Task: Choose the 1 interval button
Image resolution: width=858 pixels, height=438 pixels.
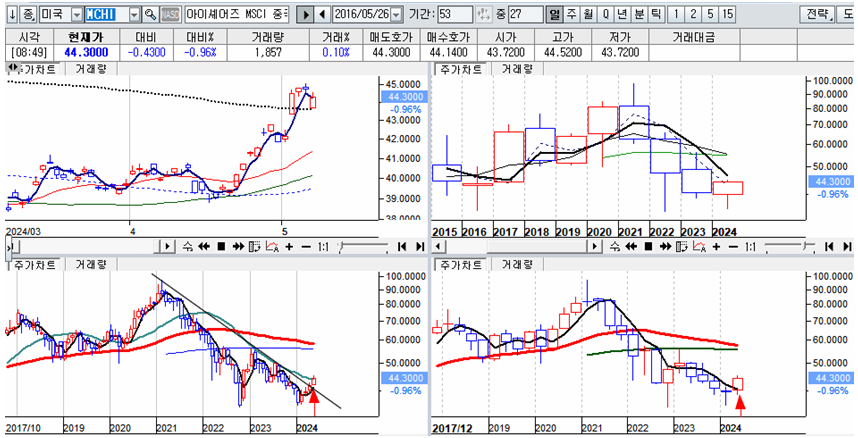Action: 676,14
